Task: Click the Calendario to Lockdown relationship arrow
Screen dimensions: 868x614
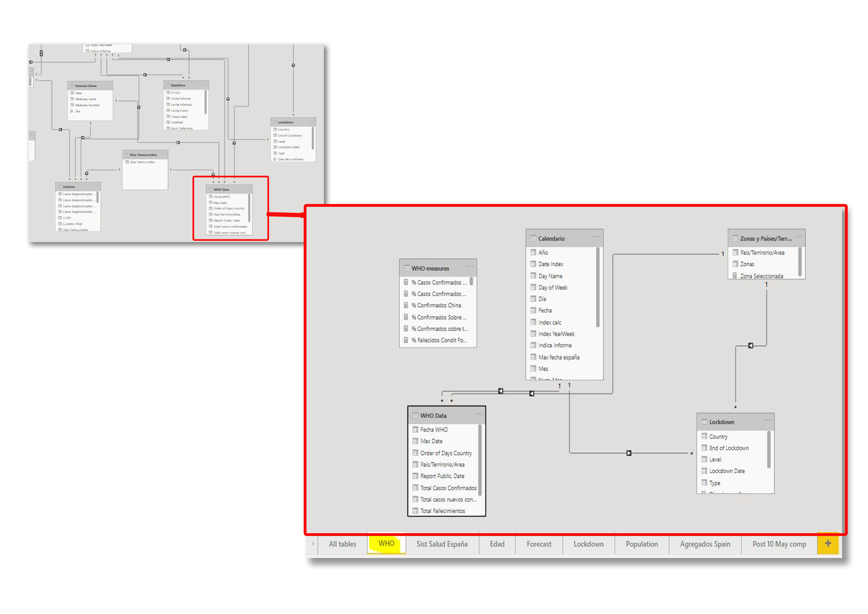Action: pos(629,453)
